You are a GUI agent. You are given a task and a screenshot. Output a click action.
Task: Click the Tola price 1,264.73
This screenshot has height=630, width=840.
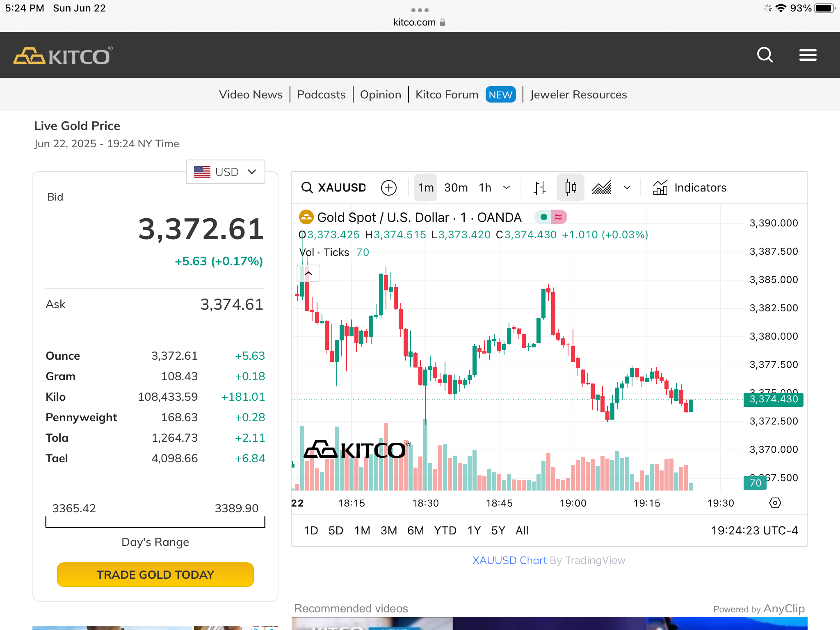click(175, 438)
